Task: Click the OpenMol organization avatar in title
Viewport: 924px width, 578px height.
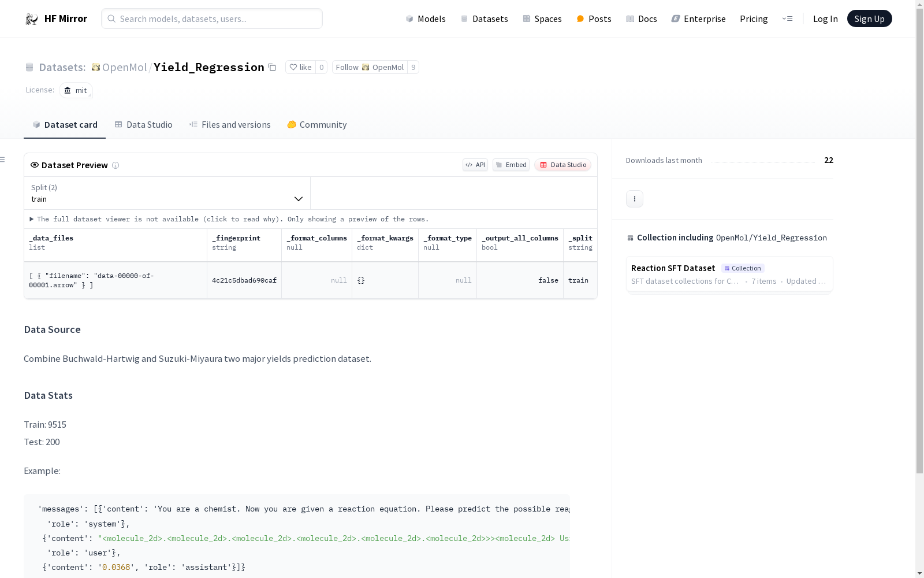Action: click(96, 67)
